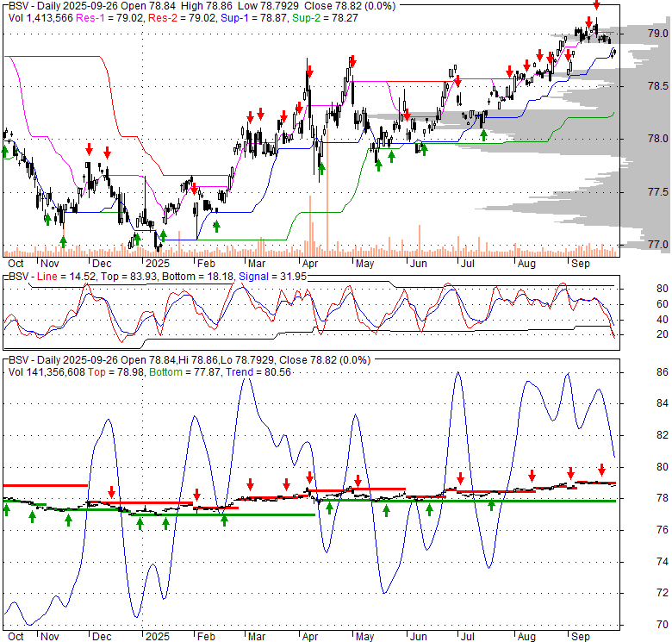Click the 70 label on the trend axis
Screen dimensions: 672x642
click(663, 625)
